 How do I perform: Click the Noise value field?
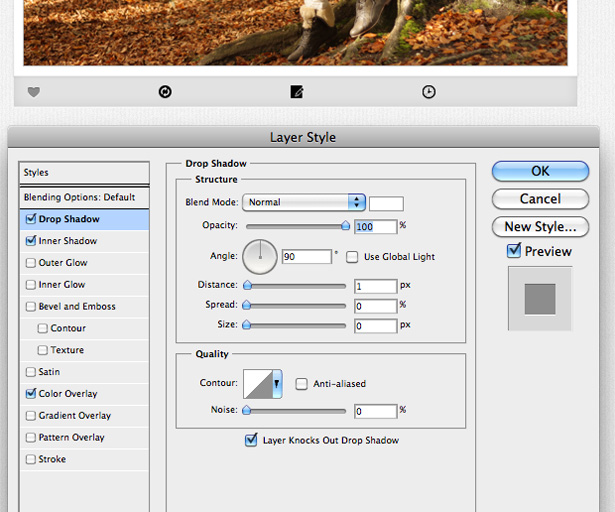376,411
